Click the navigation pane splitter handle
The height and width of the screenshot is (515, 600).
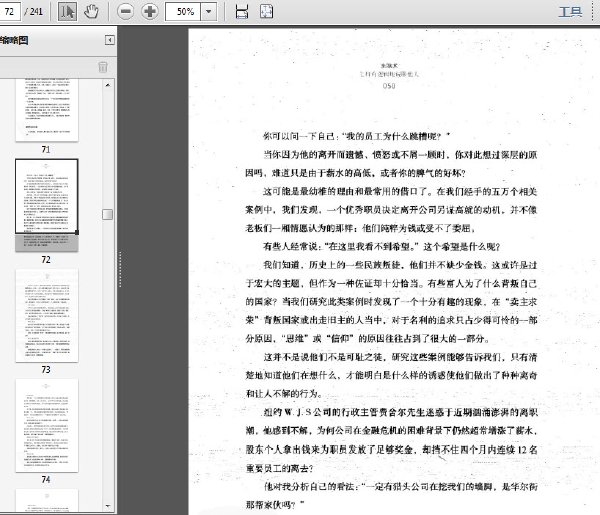[x=120, y=269]
